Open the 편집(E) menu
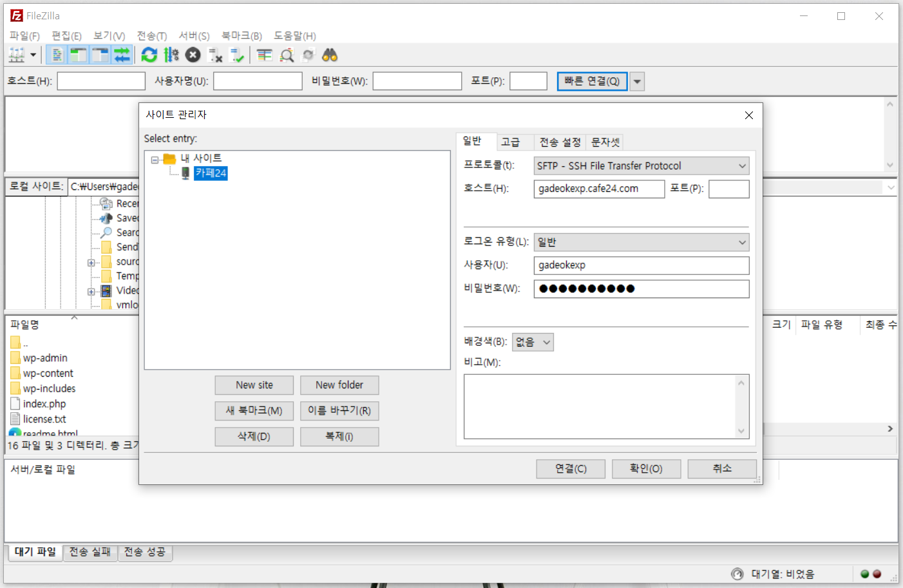 coord(66,36)
